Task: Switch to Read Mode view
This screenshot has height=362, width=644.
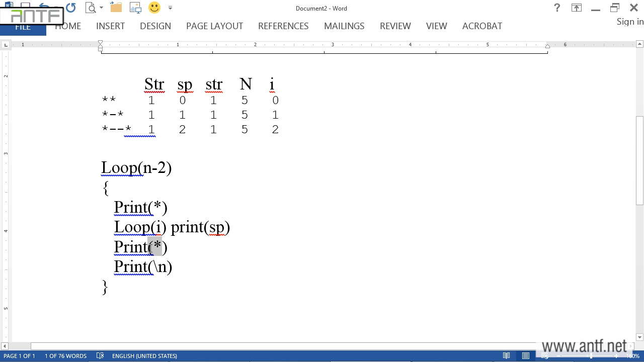Action: (507, 356)
